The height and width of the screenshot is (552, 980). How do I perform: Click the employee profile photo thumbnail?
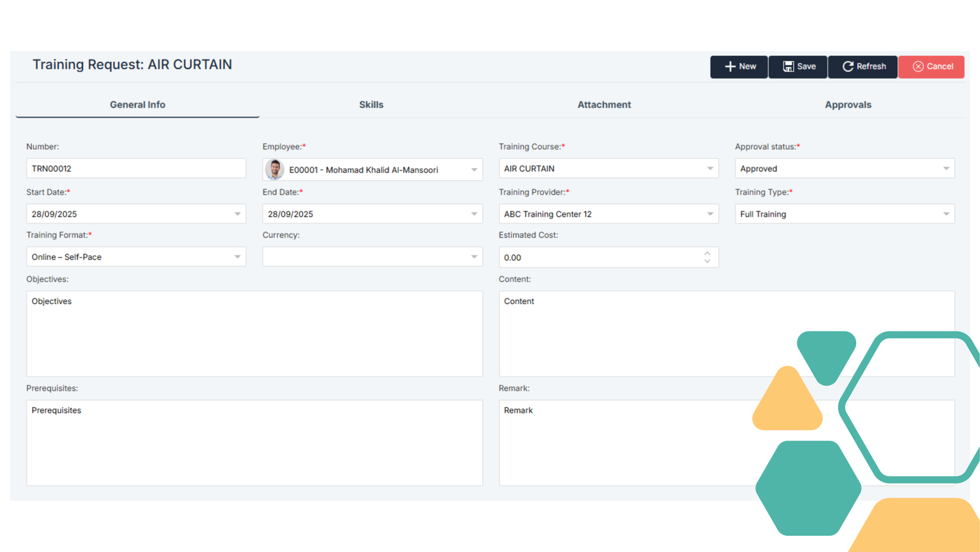click(x=275, y=170)
